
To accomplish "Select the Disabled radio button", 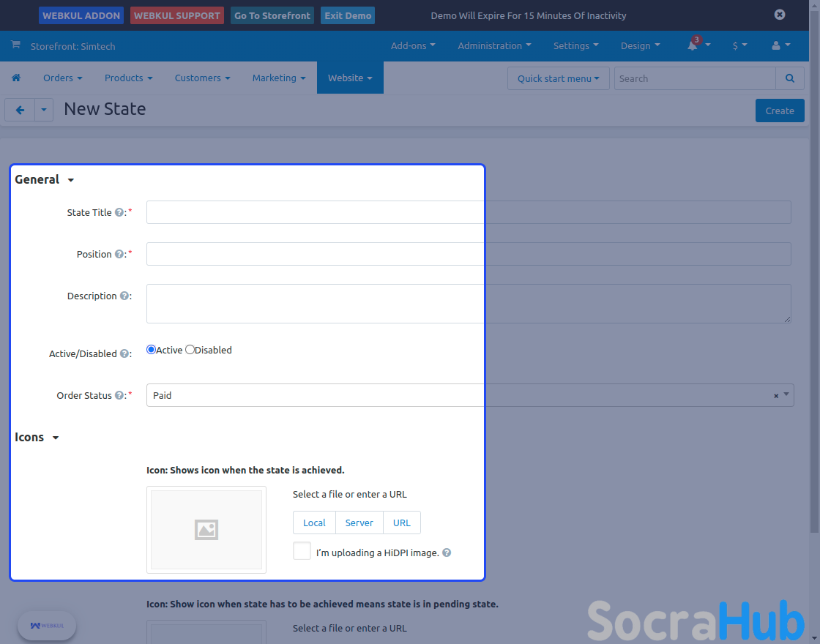I will click(x=190, y=350).
